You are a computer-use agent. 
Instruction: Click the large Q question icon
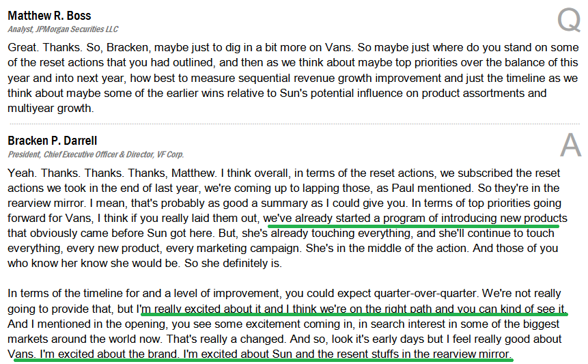569,20
